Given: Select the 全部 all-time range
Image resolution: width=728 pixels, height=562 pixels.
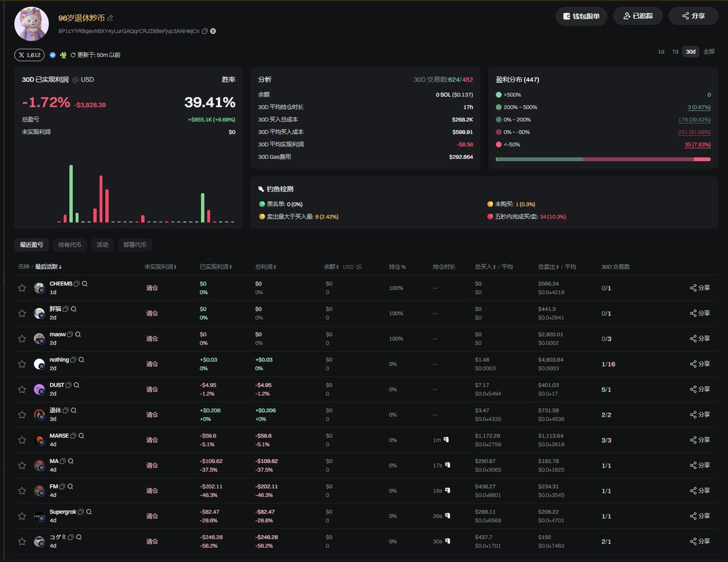Looking at the screenshot, I should point(709,52).
